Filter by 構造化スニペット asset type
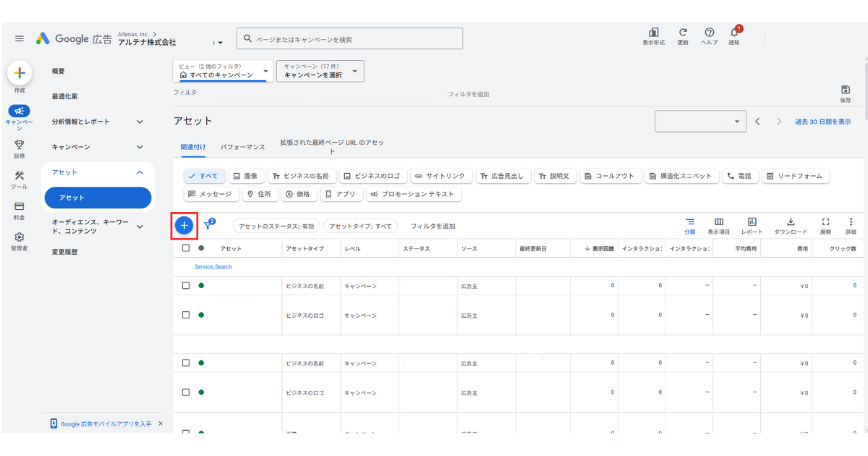The width and height of the screenshot is (868, 456). coord(681,176)
